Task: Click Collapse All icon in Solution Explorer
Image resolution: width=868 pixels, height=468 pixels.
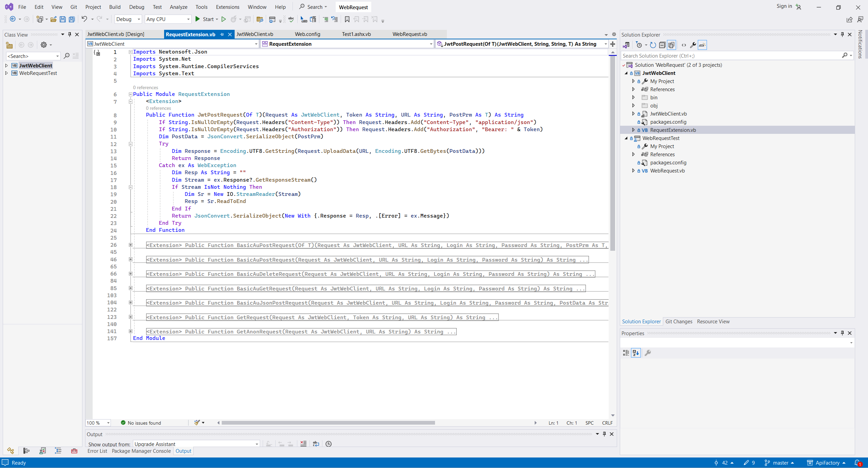Action: [662, 45]
